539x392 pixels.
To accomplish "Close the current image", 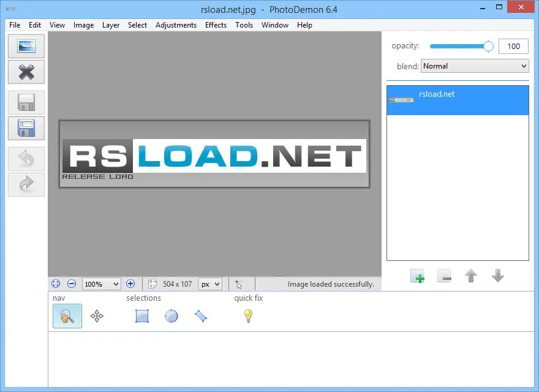I will [x=26, y=72].
